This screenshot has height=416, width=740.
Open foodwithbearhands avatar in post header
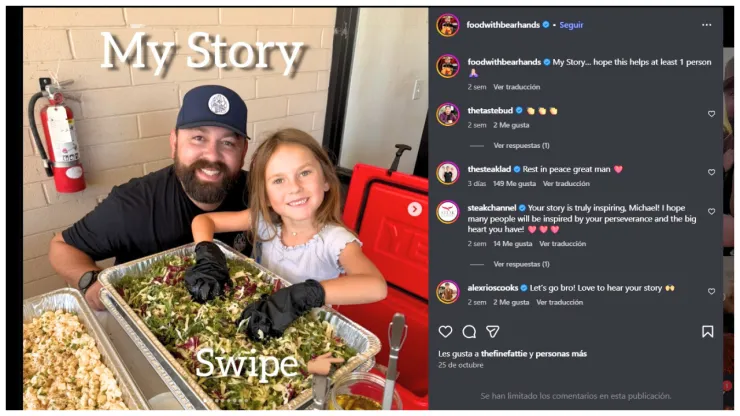pyautogui.click(x=448, y=25)
